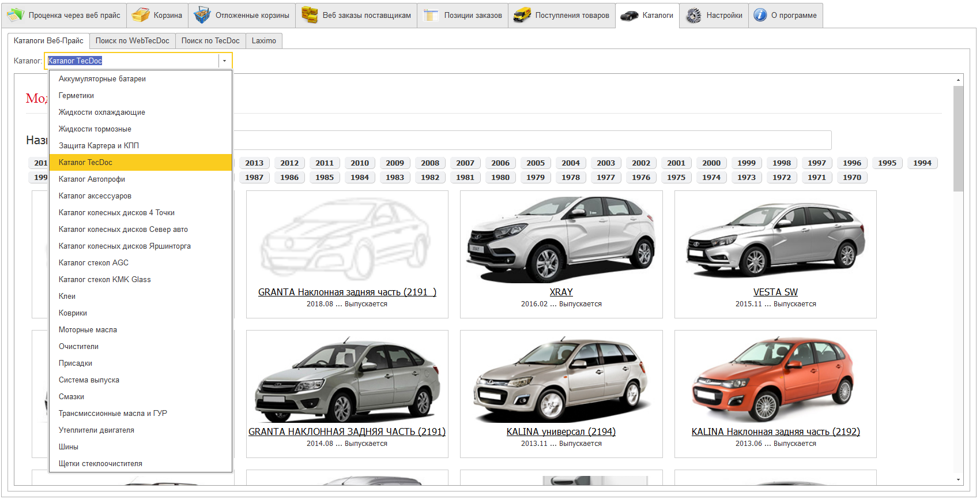The image size is (980, 499).
Task: Choose Трансмиссионные масла и ГУР
Action: (x=141, y=414)
